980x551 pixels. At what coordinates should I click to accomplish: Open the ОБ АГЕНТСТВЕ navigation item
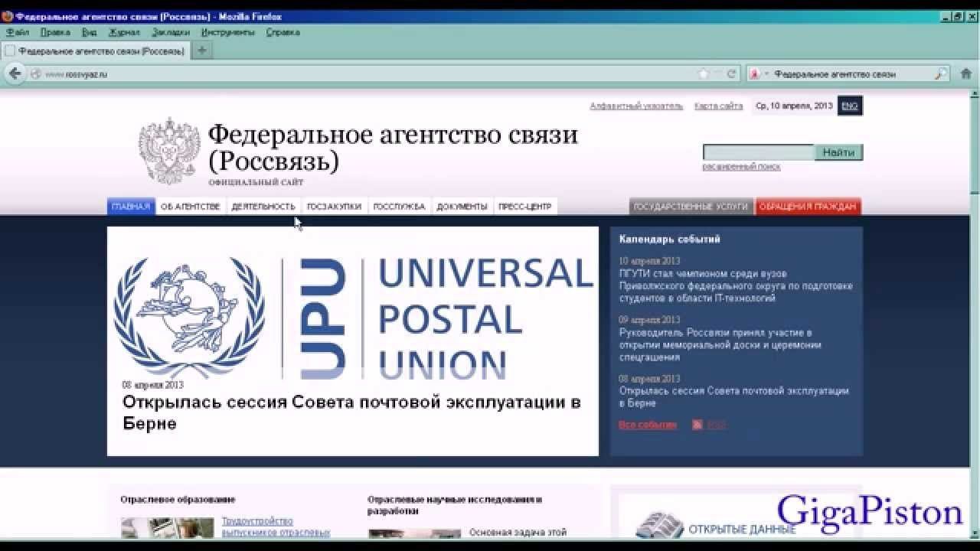[x=190, y=207]
